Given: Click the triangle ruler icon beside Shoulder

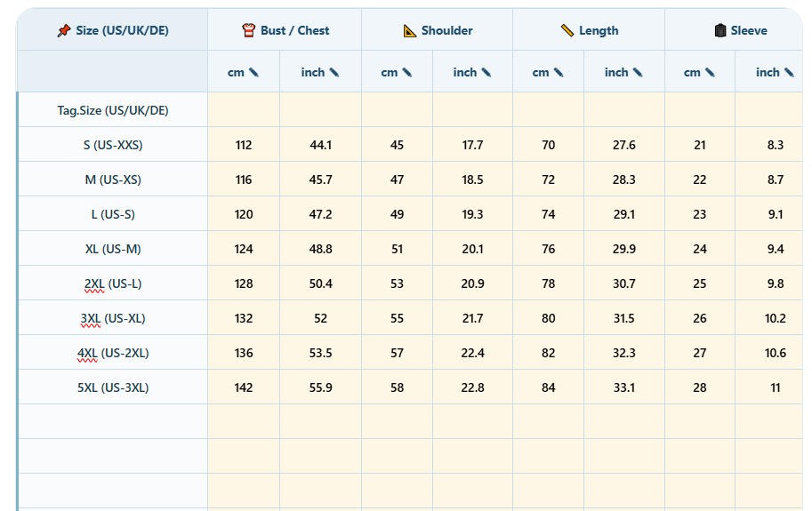Looking at the screenshot, I should (x=410, y=31).
